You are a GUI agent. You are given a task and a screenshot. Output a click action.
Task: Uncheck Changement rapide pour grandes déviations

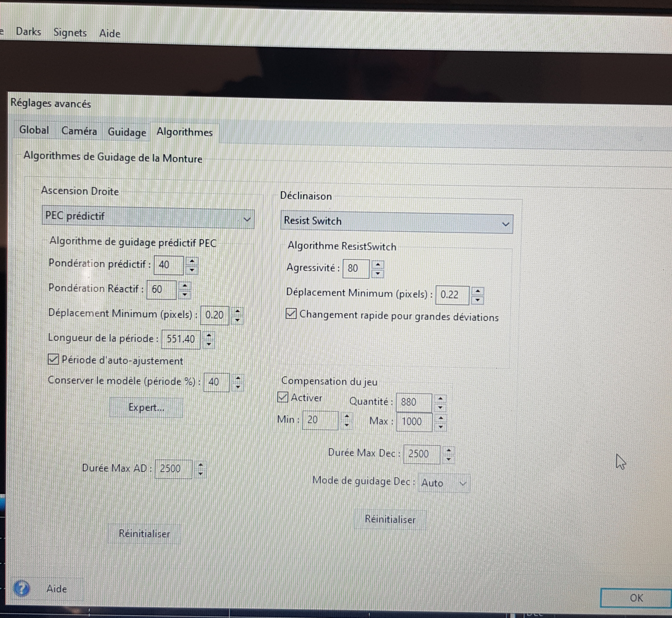pos(291,314)
